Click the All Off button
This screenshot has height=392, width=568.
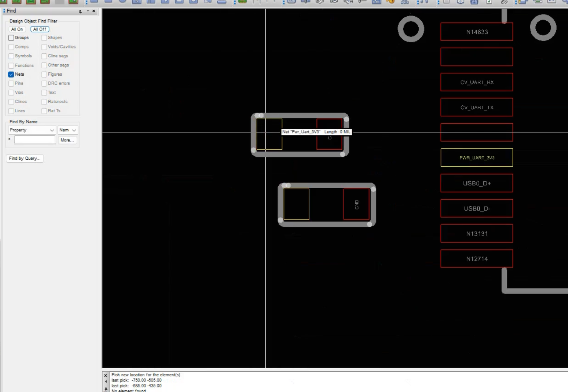[x=40, y=29]
